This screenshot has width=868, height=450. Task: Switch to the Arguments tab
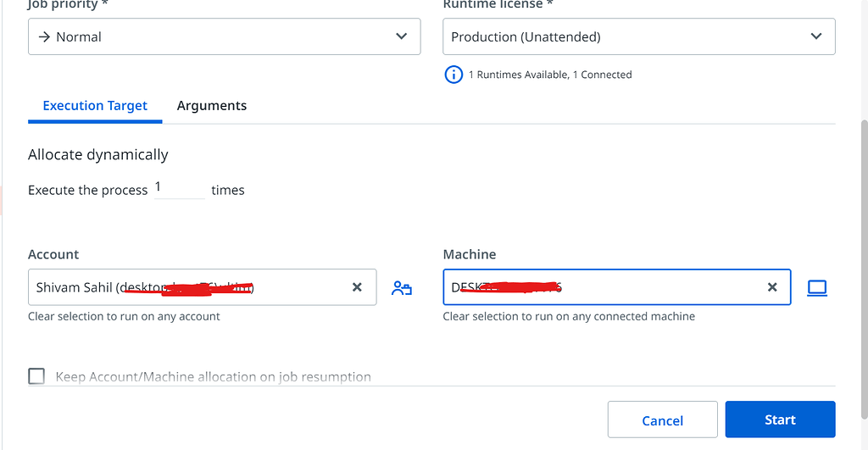212,106
